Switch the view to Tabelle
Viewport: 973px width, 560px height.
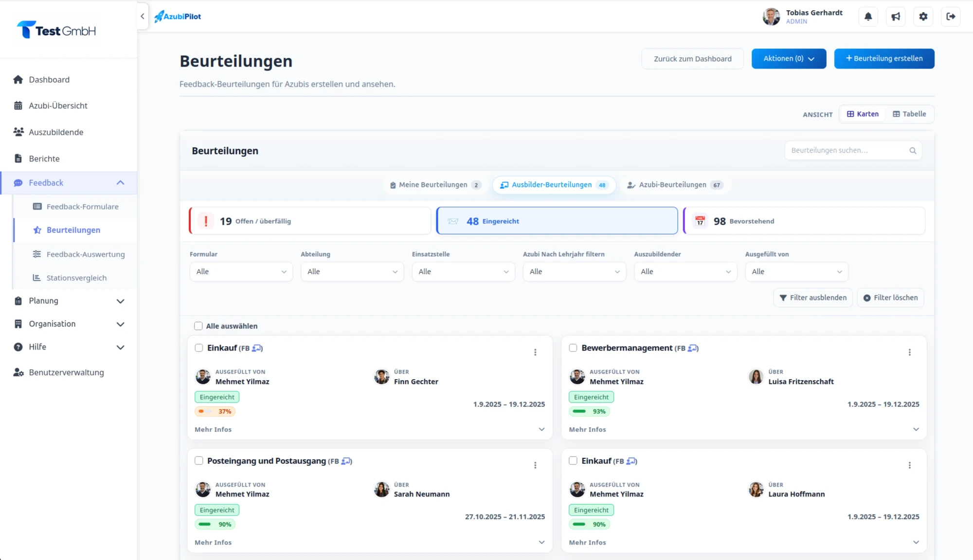(909, 114)
